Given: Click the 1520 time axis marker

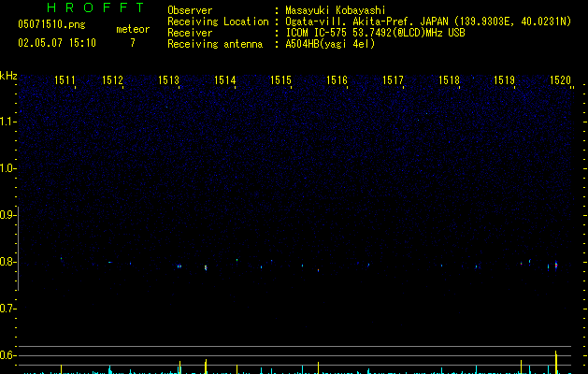Looking at the screenshot, I should tap(560, 80).
